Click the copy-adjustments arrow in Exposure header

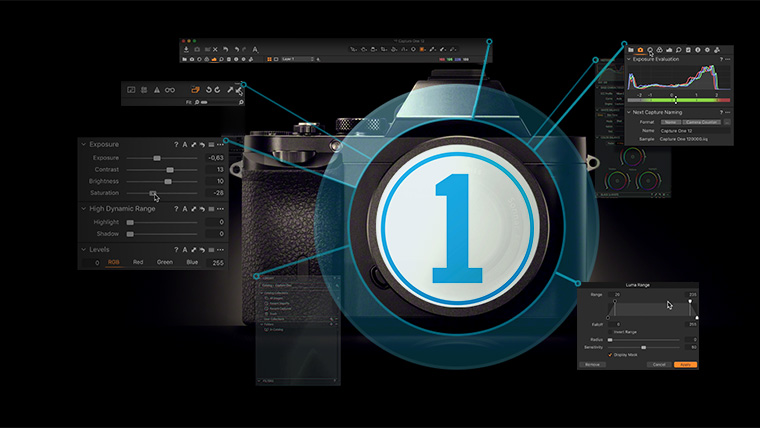tap(193, 144)
